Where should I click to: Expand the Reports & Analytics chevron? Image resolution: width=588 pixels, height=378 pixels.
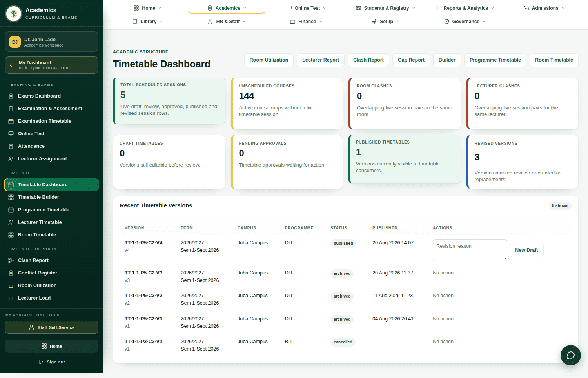(493, 8)
